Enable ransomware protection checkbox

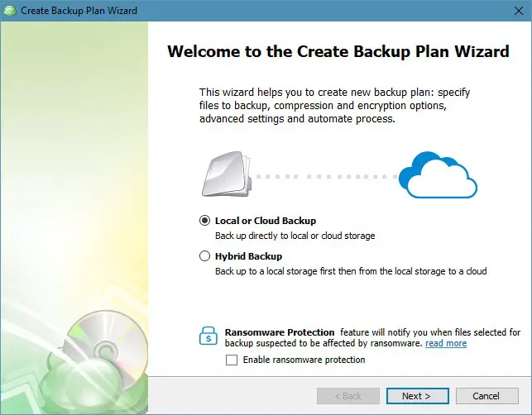pyautogui.click(x=232, y=360)
